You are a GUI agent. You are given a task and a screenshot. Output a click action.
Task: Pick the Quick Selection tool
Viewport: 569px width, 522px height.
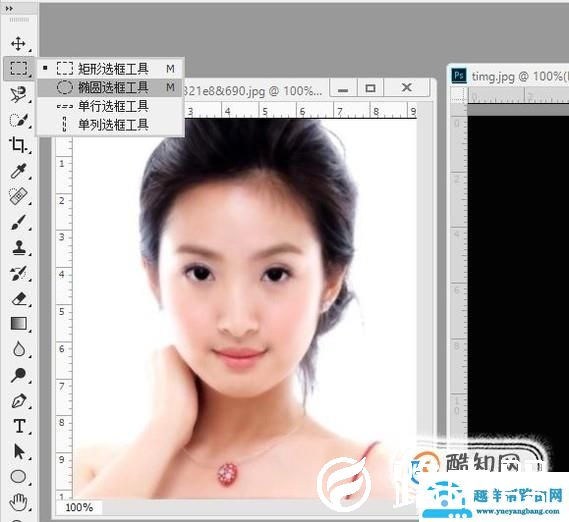[x=18, y=120]
